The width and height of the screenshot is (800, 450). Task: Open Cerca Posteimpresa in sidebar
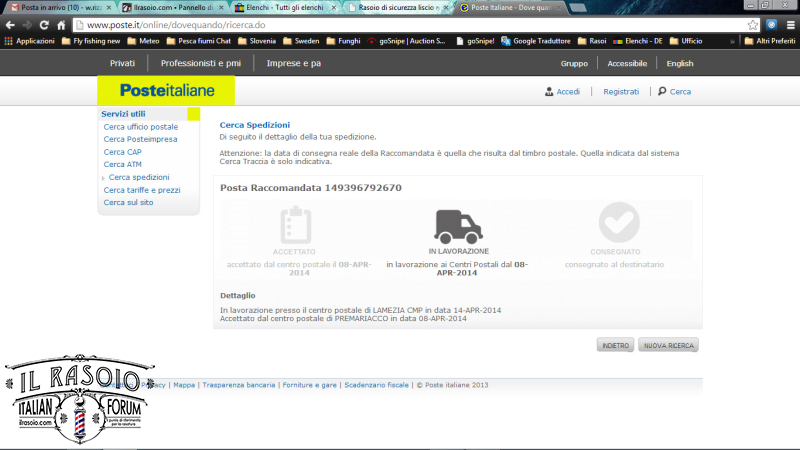point(140,139)
